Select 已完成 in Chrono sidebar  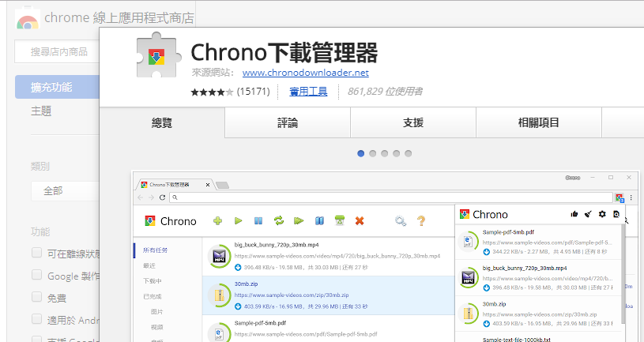(153, 296)
